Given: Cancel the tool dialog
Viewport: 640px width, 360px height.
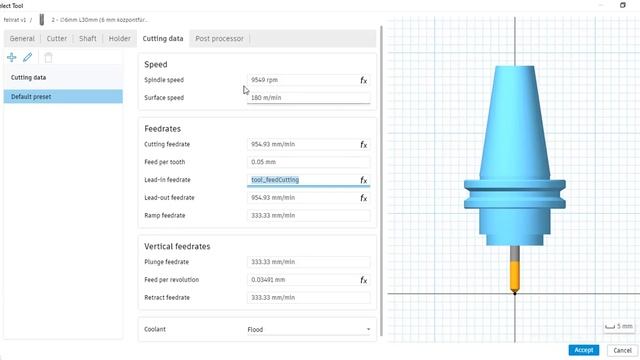Looking at the screenshot, I should (622, 350).
